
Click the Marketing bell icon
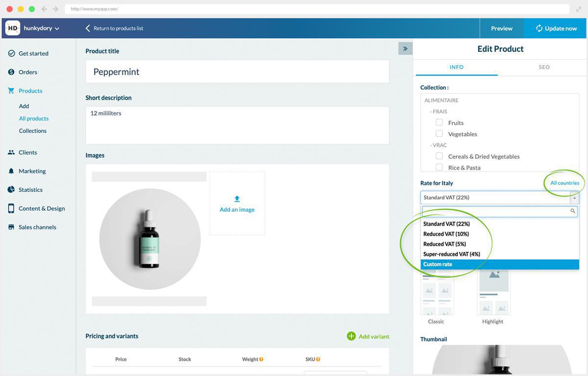(x=11, y=171)
